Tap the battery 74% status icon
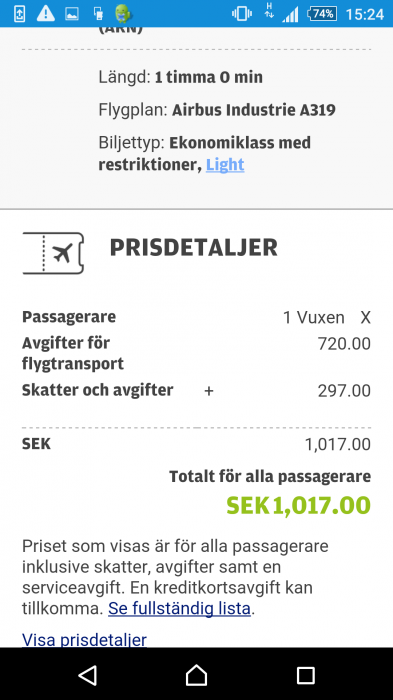This screenshot has width=393, height=700. [x=322, y=14]
